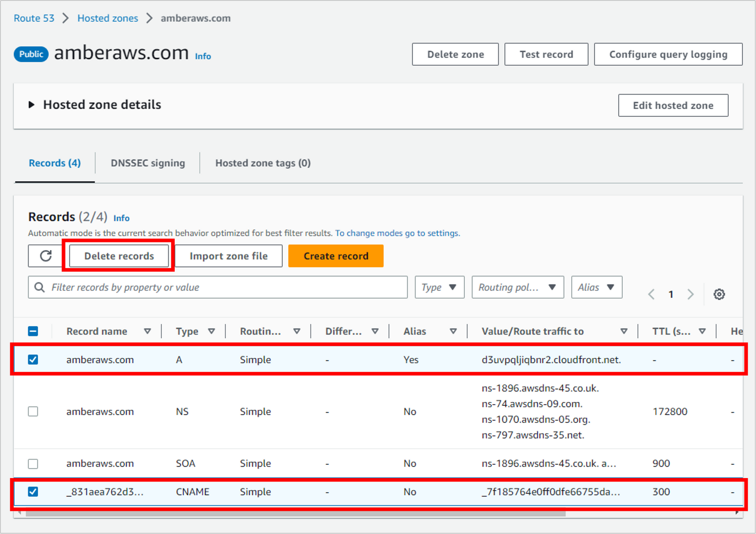
Task: Click the CNAME record name _831aea762d3...
Action: (x=105, y=492)
